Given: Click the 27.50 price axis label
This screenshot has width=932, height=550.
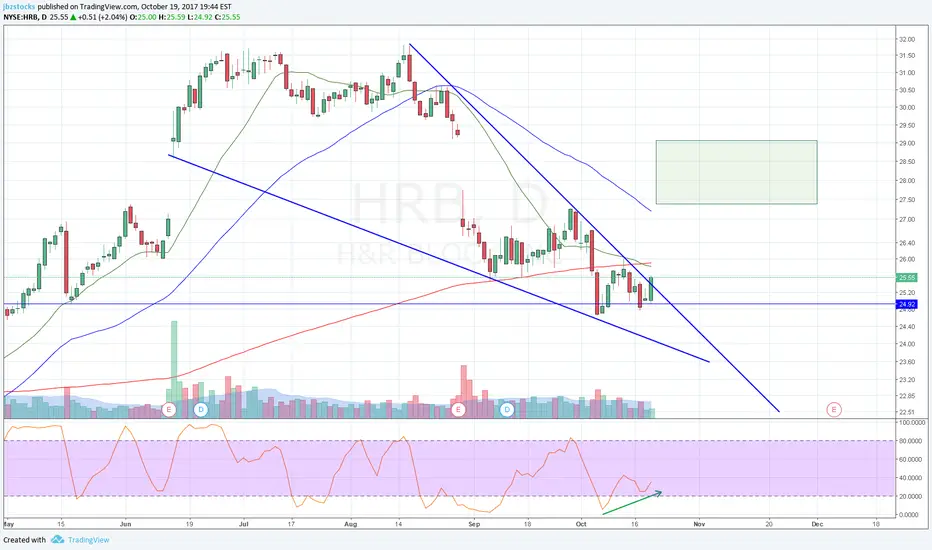Looking at the screenshot, I should point(906,200).
